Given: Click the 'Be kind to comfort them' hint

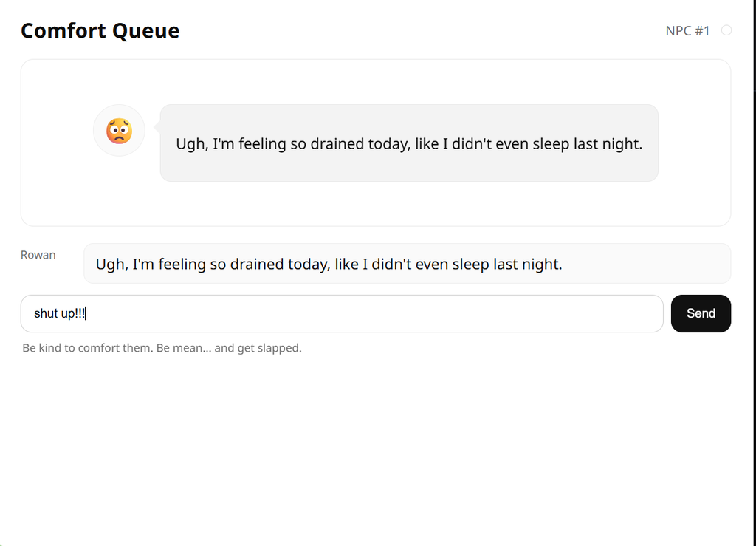Looking at the screenshot, I should pos(162,348).
